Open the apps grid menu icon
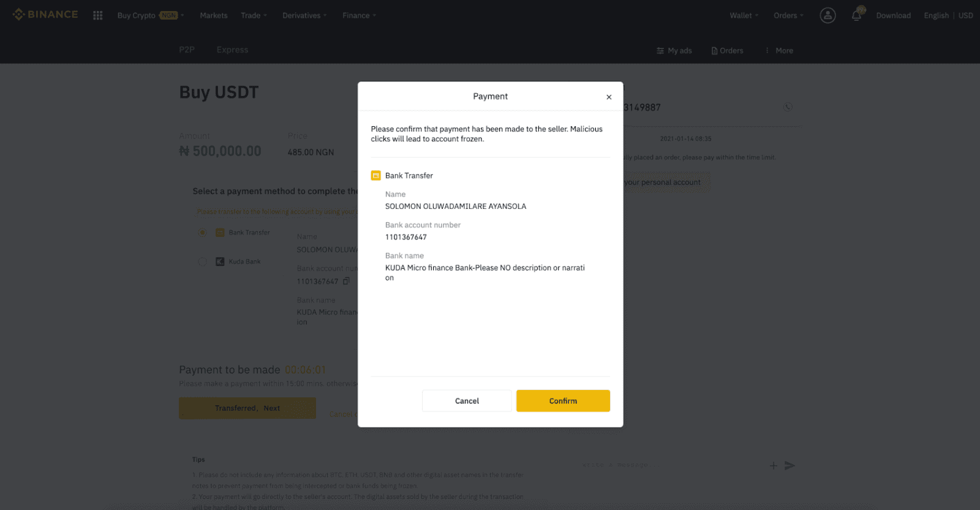The height and width of the screenshot is (510, 980). pos(97,15)
